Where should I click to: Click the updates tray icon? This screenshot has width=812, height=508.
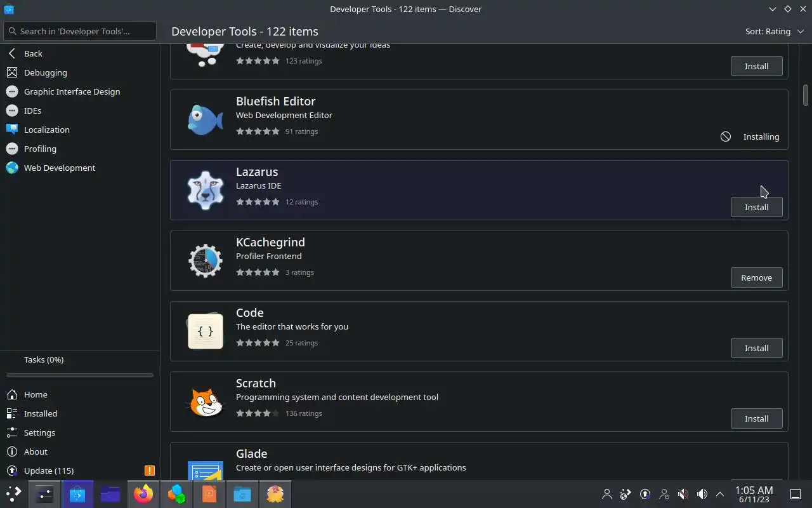[645, 494]
